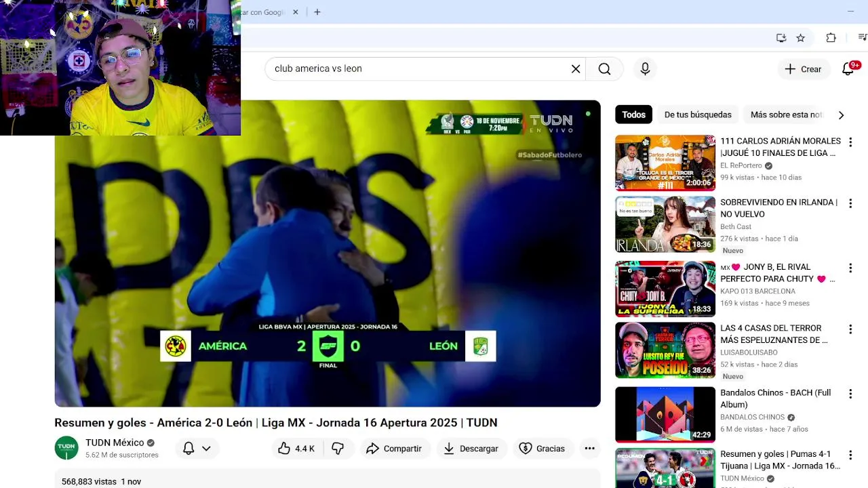Like the video with thumbs up
This screenshot has width=868, height=488.
(x=296, y=449)
